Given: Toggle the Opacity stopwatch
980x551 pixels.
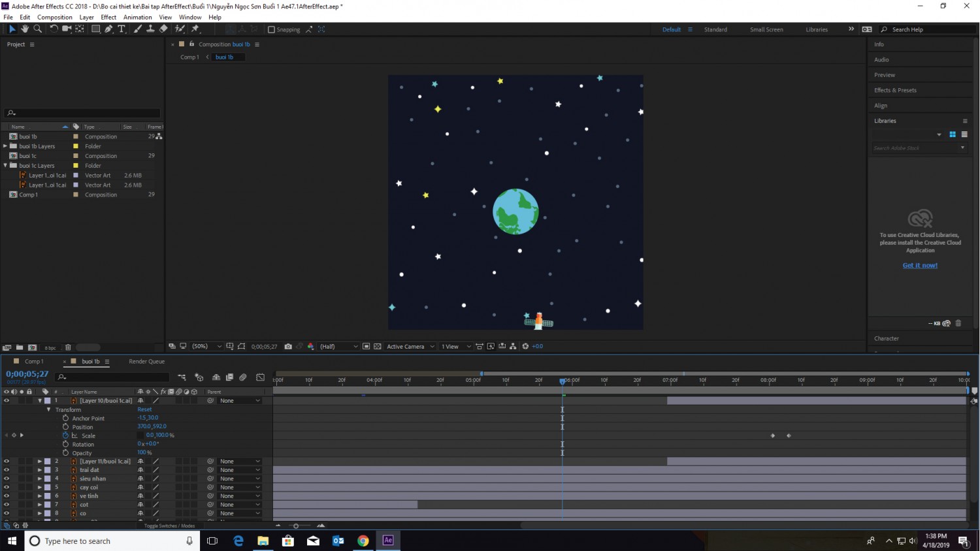Looking at the screenshot, I should click(65, 452).
